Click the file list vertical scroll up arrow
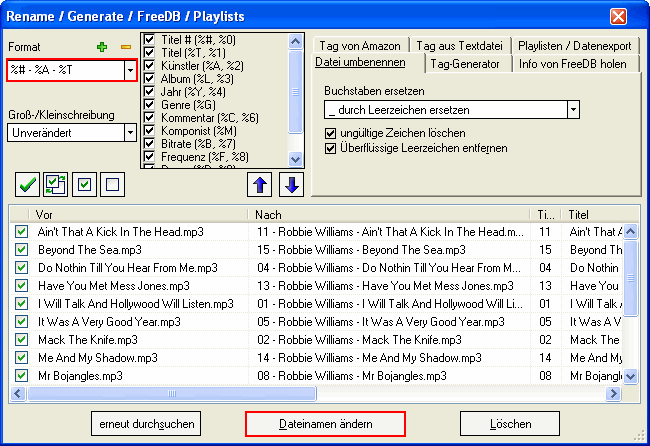 click(631, 231)
